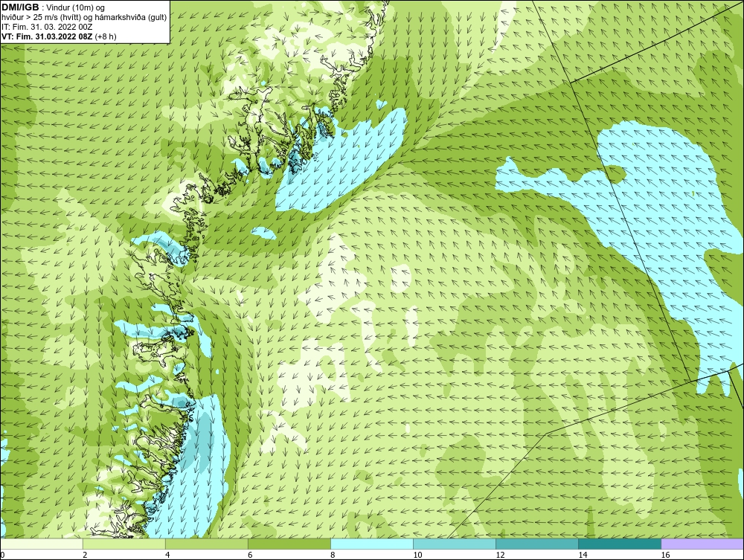Click the legend label '12'
Screen dimensions: 744x560
tap(500, 555)
